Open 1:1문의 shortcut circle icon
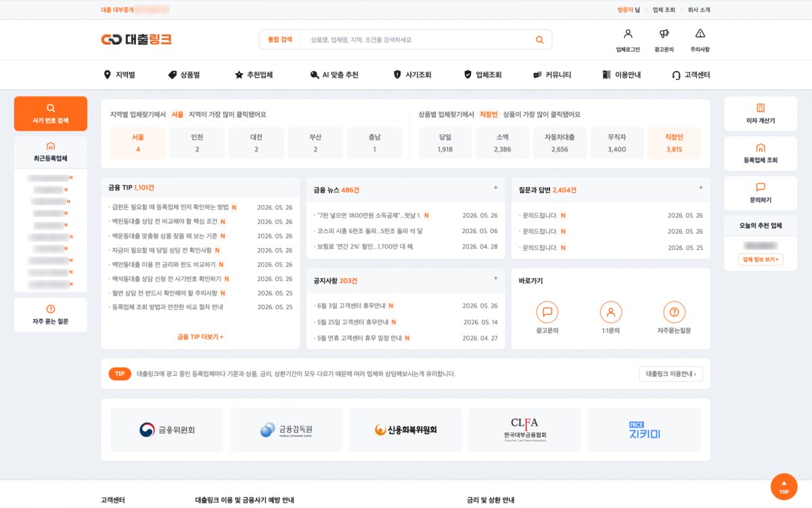Screen dimensions: 812x508 (611, 312)
